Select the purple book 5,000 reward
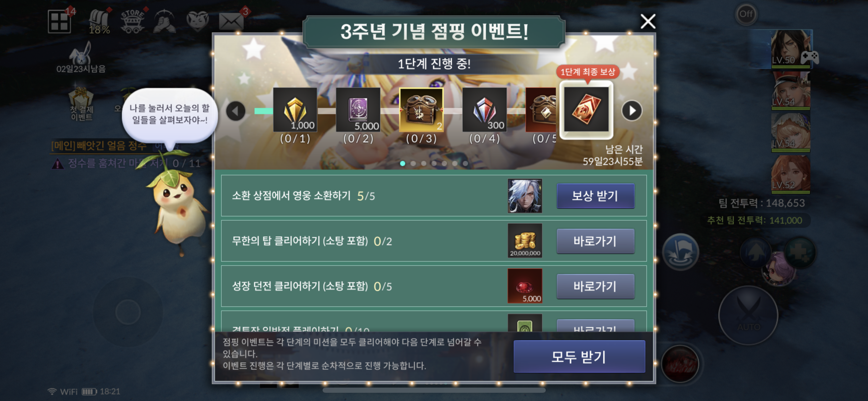The width and height of the screenshot is (868, 401). (x=358, y=110)
